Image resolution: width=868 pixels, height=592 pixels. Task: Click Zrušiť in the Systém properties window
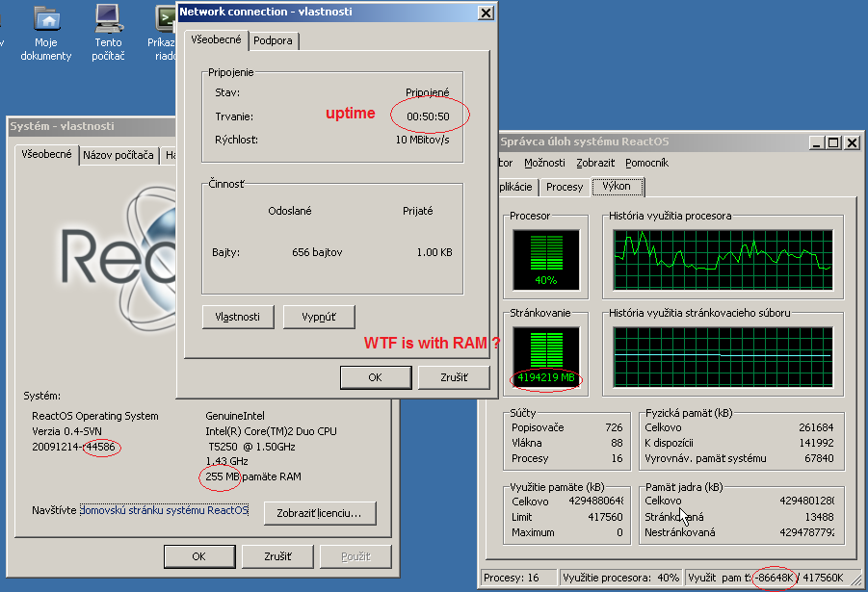click(277, 556)
